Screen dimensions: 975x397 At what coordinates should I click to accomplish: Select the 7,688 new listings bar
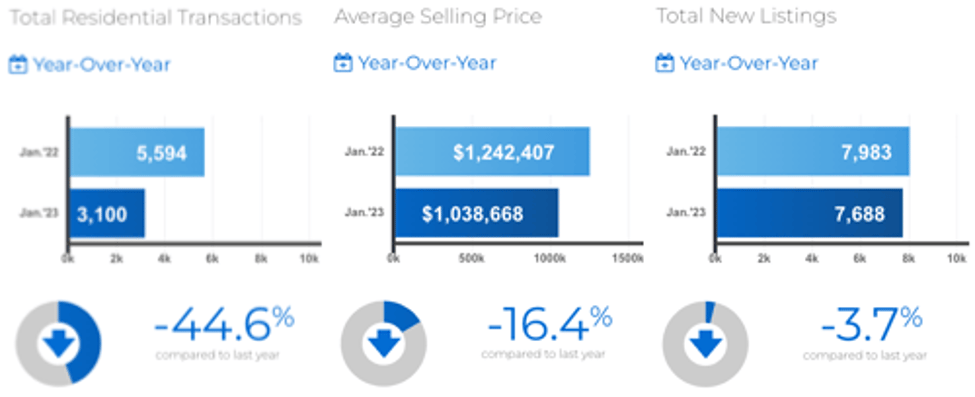coord(810,213)
